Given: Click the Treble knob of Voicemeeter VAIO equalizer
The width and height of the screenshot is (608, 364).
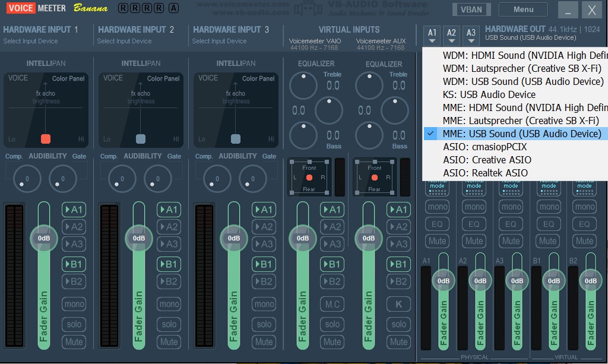Looking at the screenshot, I should coord(303,86).
